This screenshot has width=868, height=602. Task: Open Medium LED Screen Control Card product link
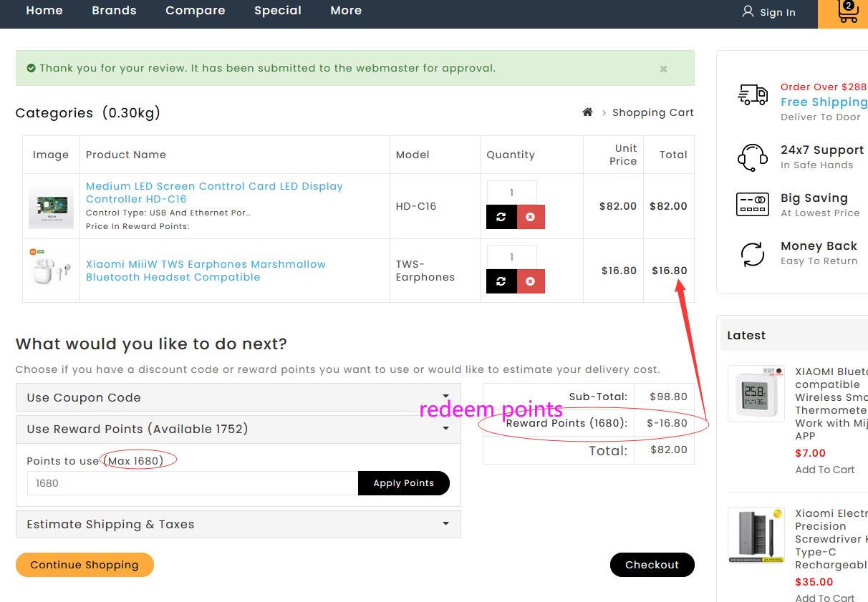point(214,193)
